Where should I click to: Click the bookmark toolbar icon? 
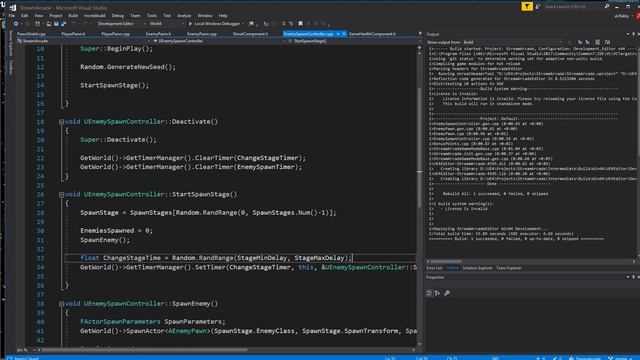pos(300,24)
